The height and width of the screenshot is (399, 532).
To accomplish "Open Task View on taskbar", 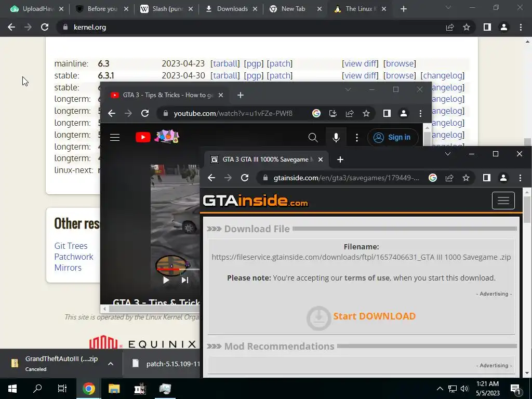I will pos(62,389).
